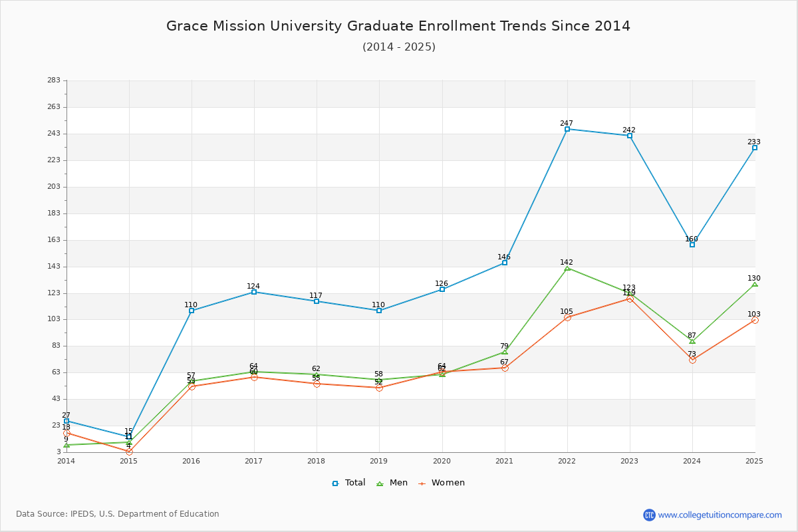Click the (2014 - 2025) subtitle
The height and width of the screenshot is (532, 798).
pos(399,47)
